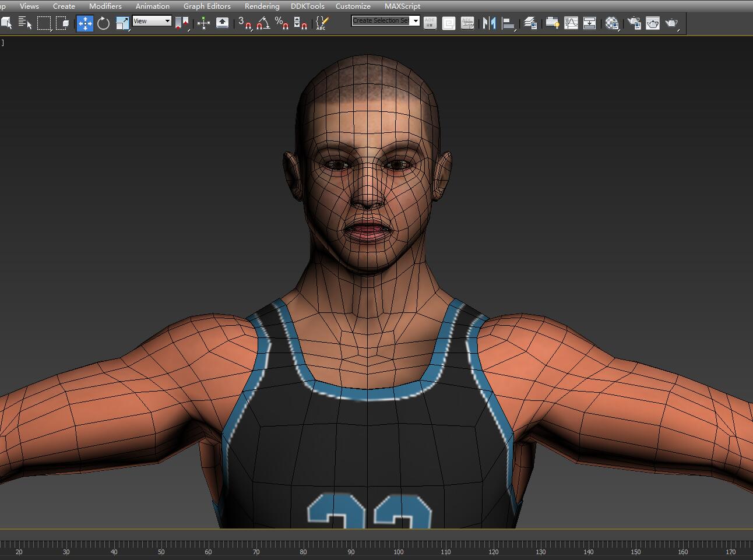Open the View reference coordinate dropdown
The width and height of the screenshot is (753, 560).
click(x=152, y=21)
